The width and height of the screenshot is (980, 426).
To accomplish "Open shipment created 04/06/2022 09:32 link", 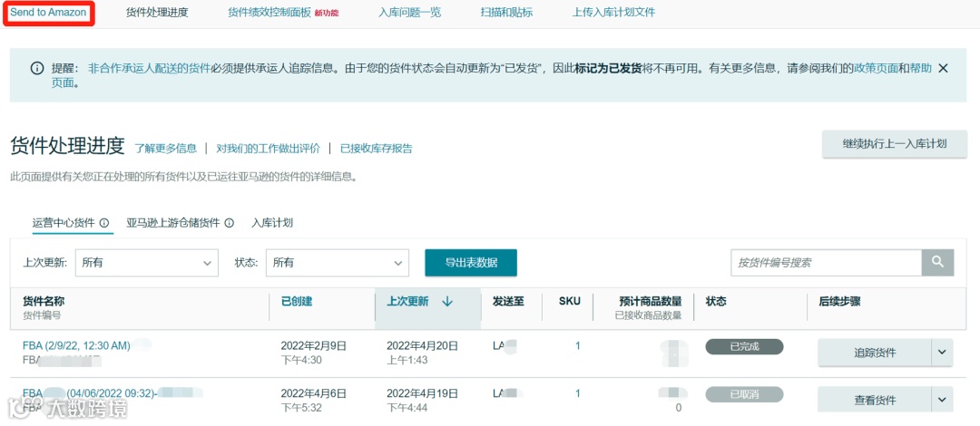I will click(x=113, y=392).
